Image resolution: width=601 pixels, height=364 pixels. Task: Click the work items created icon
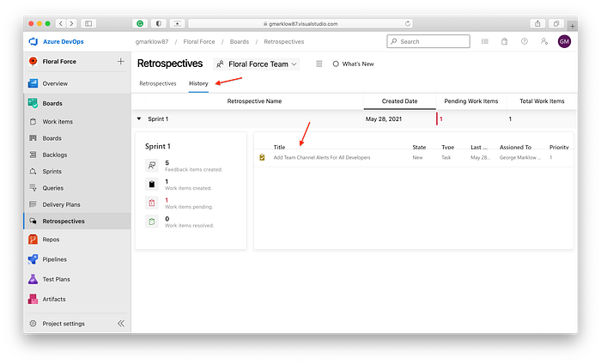pos(152,185)
